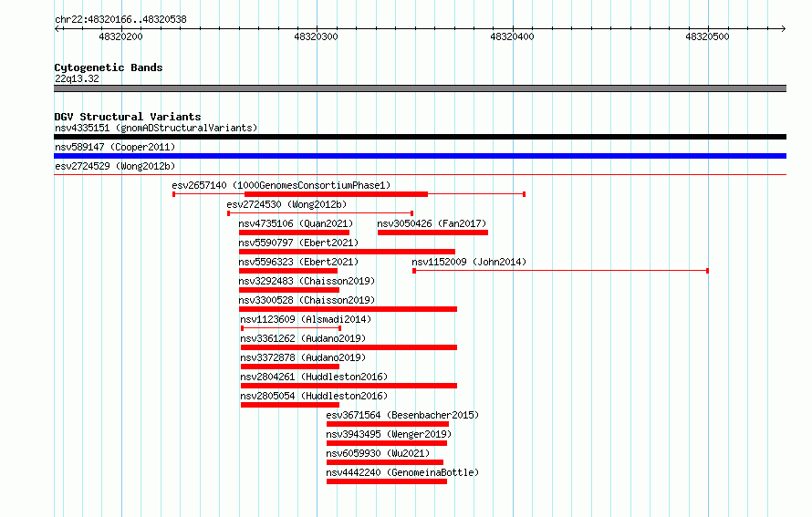
Task: Open the nsv5596323 (Ebert2021) label
Action: tap(298, 262)
